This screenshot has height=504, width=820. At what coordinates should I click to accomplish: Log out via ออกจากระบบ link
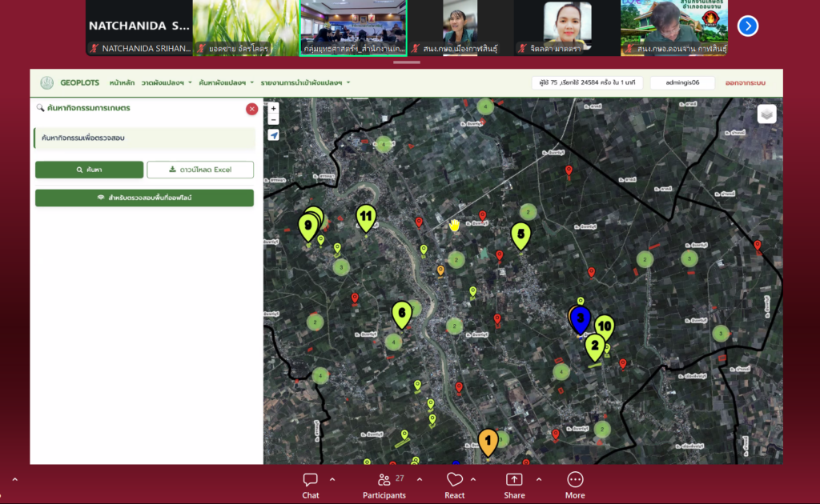pyautogui.click(x=746, y=82)
